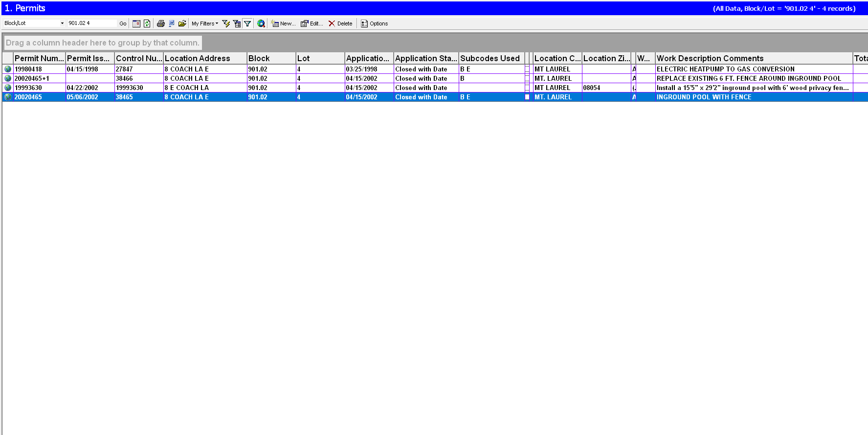The height and width of the screenshot is (435, 868).
Task: Click the print icon in toolbar
Action: click(160, 23)
